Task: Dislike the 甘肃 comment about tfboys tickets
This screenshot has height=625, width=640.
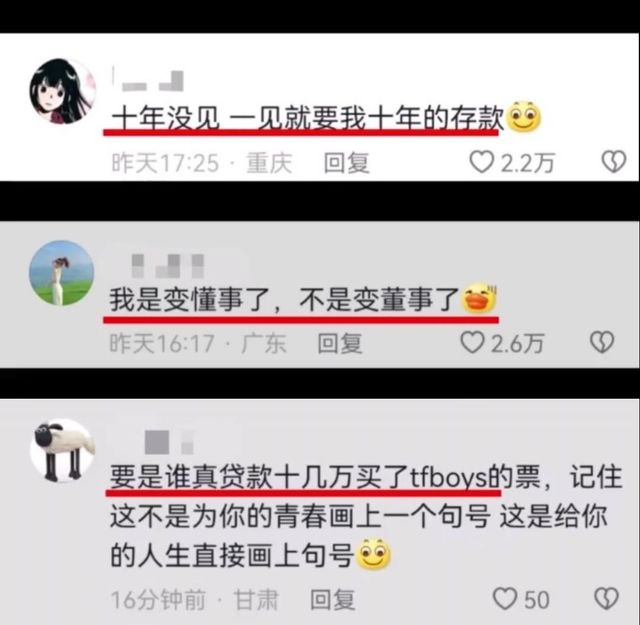Action: point(607,598)
